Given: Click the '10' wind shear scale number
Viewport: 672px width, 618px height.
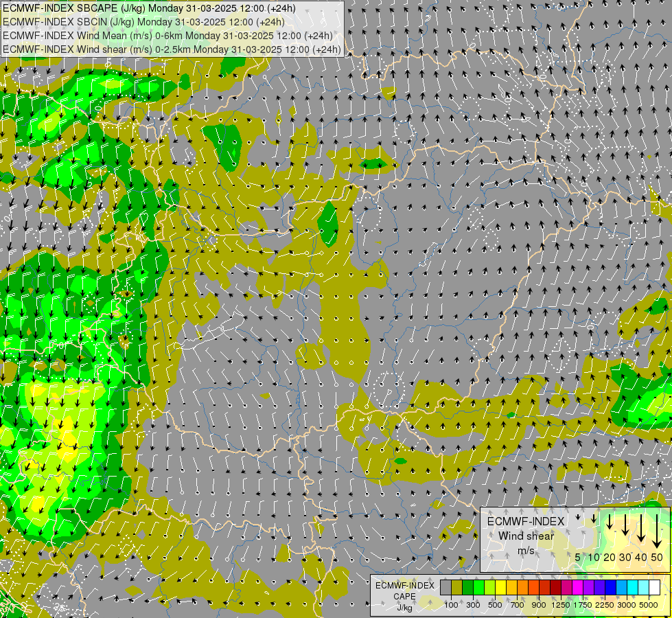Looking at the screenshot, I should click(x=594, y=557).
